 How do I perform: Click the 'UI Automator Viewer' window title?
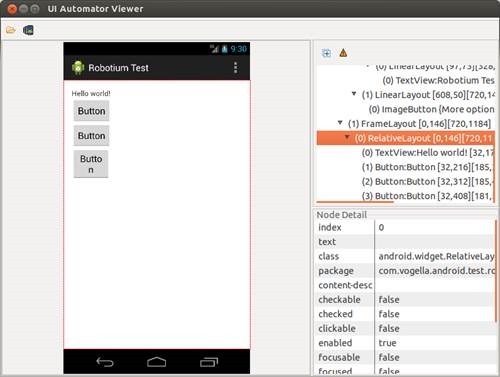coord(95,9)
